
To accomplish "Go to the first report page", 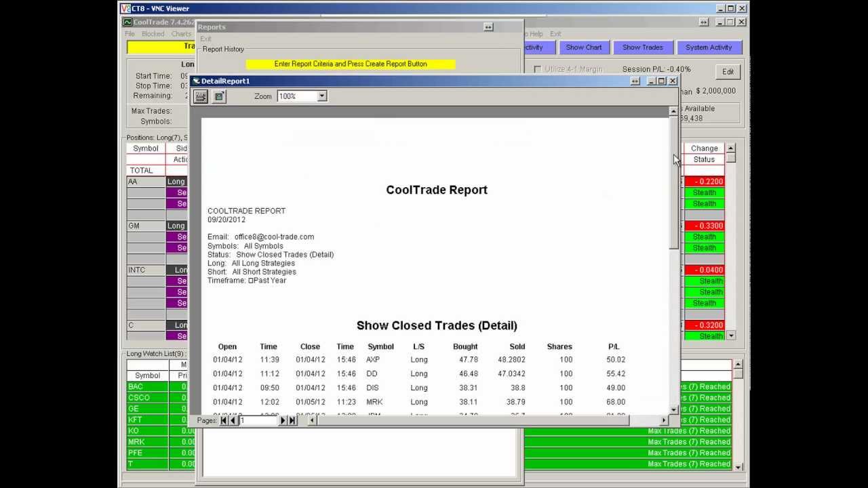I will (x=224, y=420).
